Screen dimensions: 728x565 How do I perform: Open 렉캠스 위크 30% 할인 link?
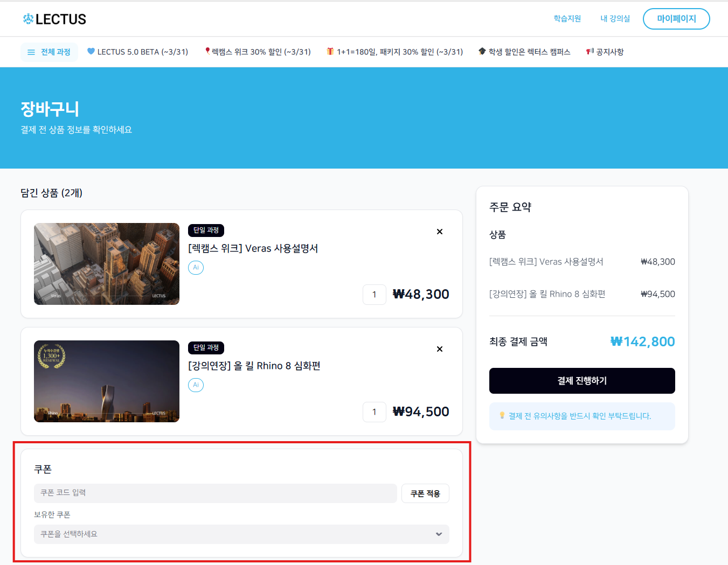[258, 52]
